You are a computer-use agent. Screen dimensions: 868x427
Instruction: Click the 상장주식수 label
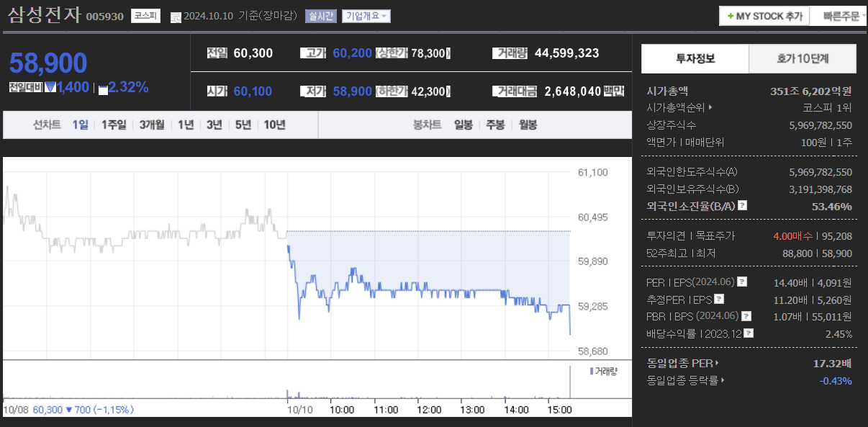[x=672, y=125]
